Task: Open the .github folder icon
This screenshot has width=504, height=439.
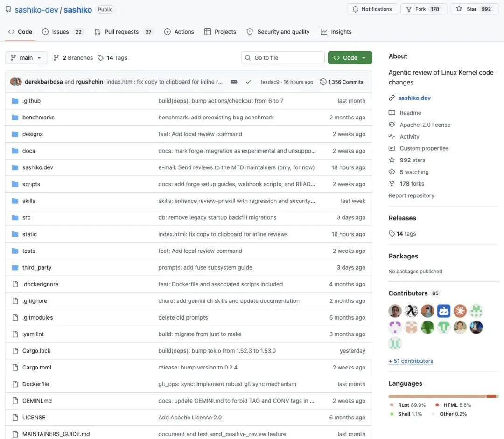Action: click(x=15, y=101)
